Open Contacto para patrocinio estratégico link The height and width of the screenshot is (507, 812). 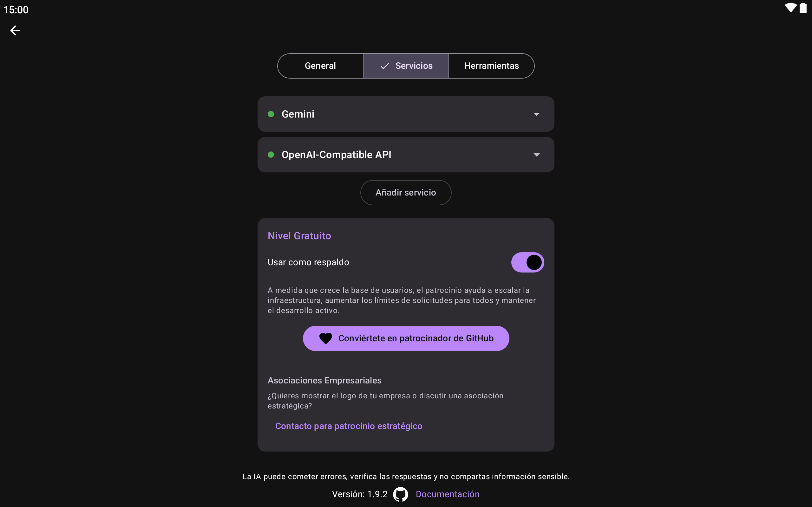point(349,426)
